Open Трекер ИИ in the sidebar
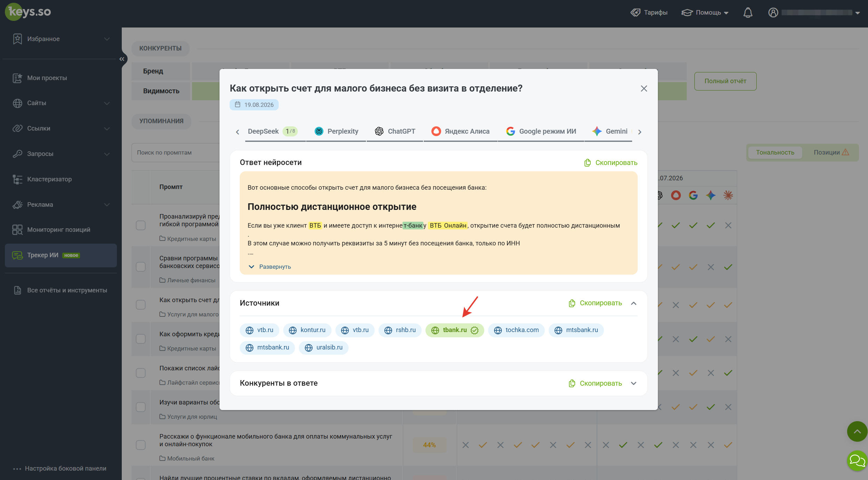The width and height of the screenshot is (868, 480). pyautogui.click(x=61, y=255)
